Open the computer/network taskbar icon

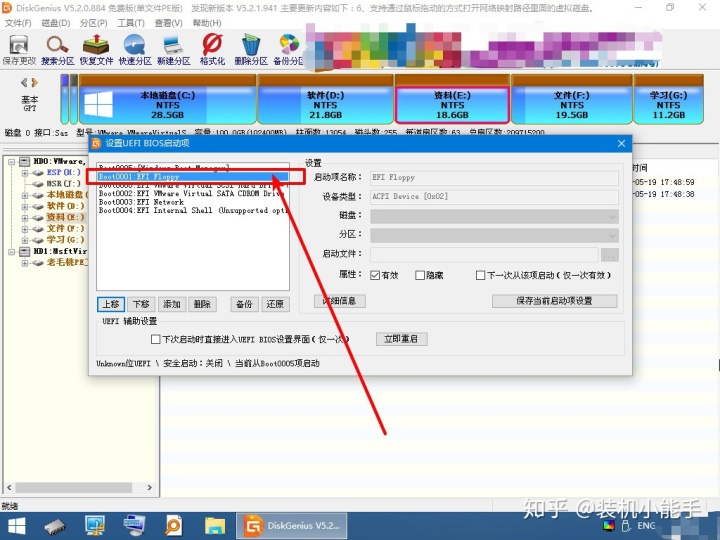tap(95, 526)
